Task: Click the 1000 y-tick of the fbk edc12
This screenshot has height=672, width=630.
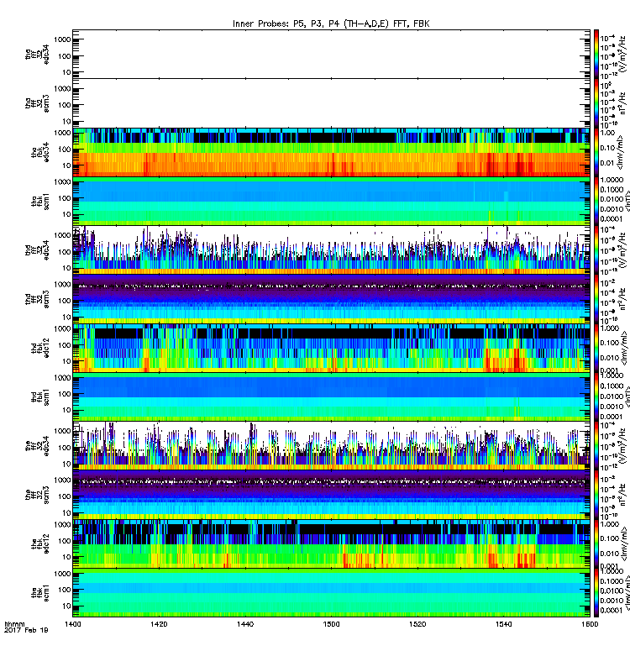Action: pyautogui.click(x=62, y=524)
